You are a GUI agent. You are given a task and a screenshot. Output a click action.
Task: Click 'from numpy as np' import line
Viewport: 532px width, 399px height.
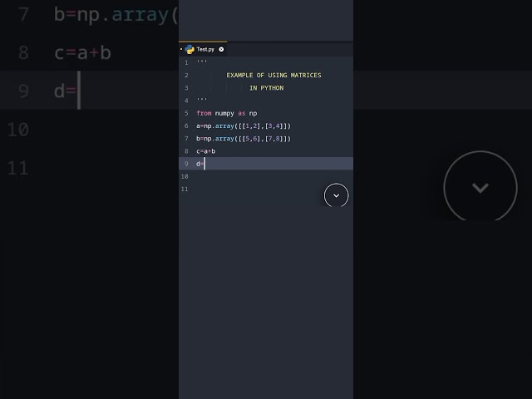pos(227,113)
